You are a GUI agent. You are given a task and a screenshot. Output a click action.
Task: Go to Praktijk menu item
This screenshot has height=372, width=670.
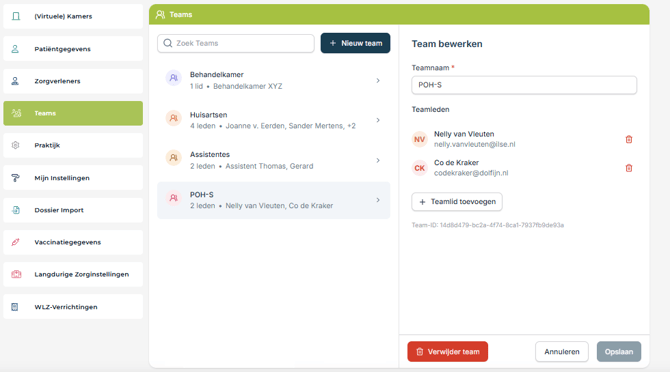73,145
